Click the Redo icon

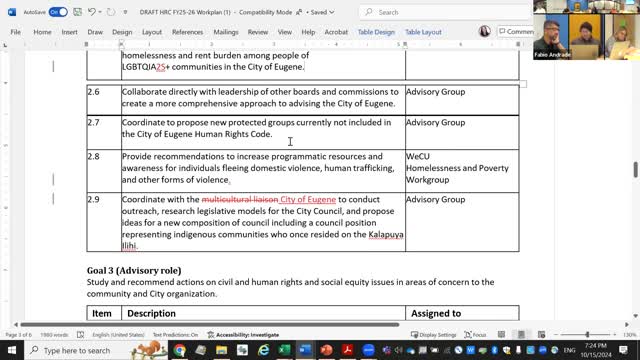pyautogui.click(x=111, y=12)
